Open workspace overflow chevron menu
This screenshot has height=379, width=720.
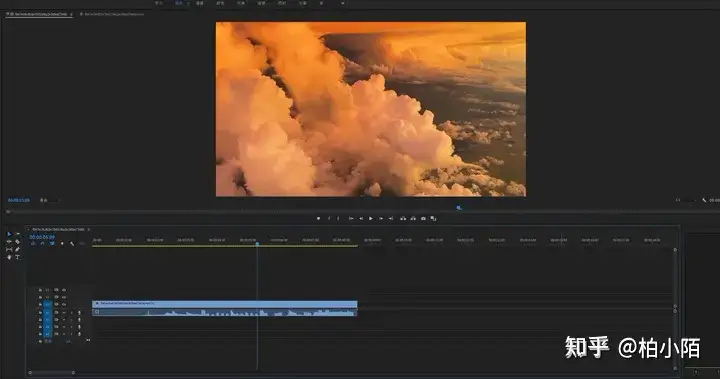coord(343,3)
